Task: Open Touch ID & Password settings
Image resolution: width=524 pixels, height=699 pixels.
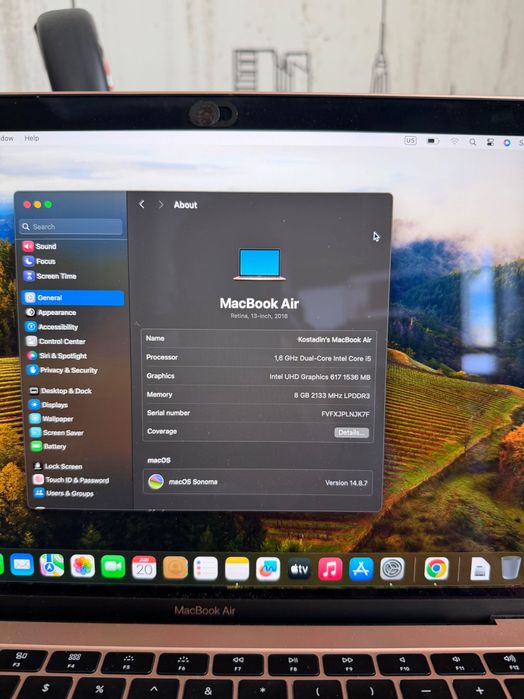Action: [71, 480]
